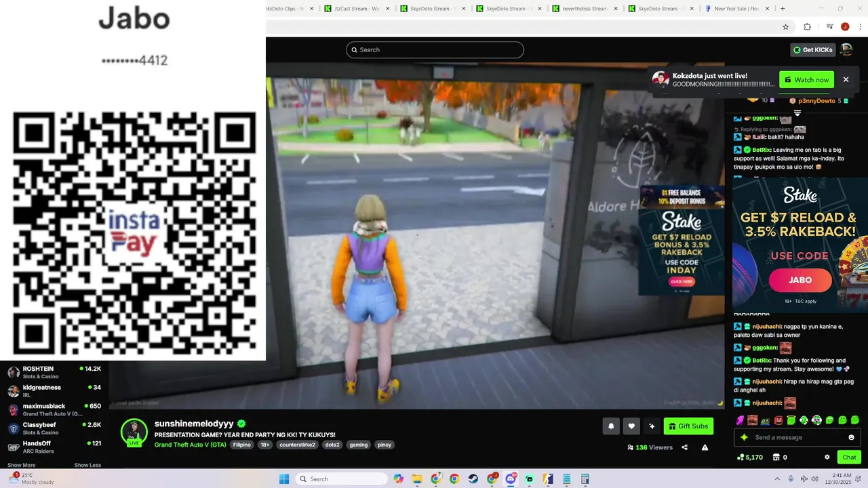The image size is (868, 488).
Task: Click the share icon next to Viewers
Action: point(684,447)
